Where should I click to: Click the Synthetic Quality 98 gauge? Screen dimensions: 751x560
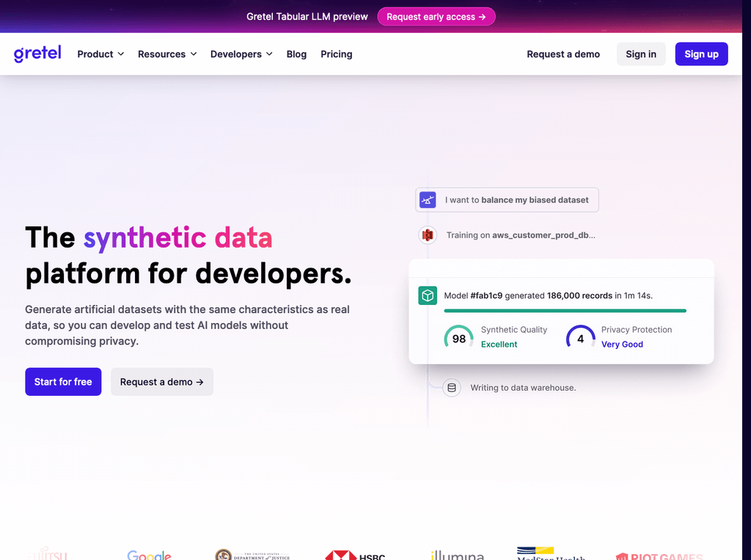(458, 337)
